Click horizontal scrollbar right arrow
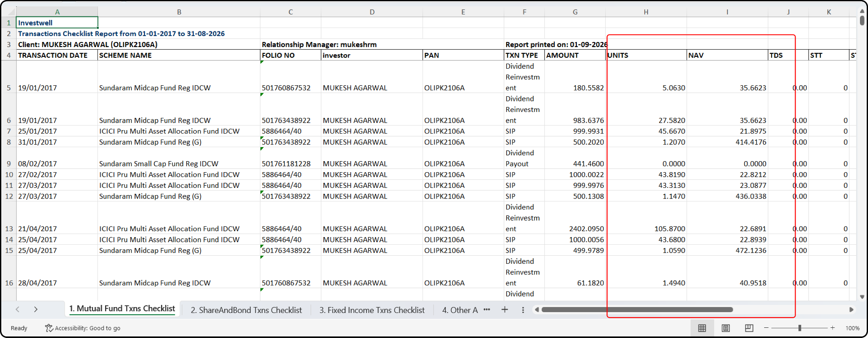This screenshot has width=868, height=338. coord(851,310)
